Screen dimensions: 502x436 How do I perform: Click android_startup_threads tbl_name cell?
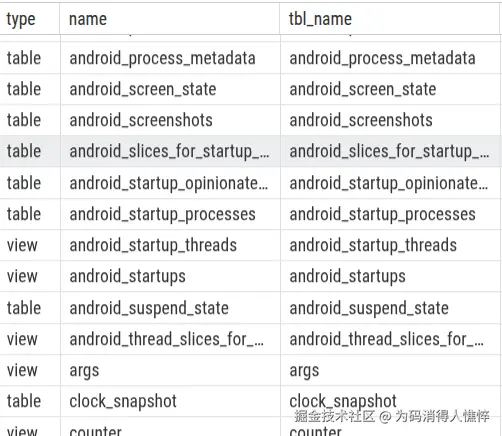[x=373, y=245]
